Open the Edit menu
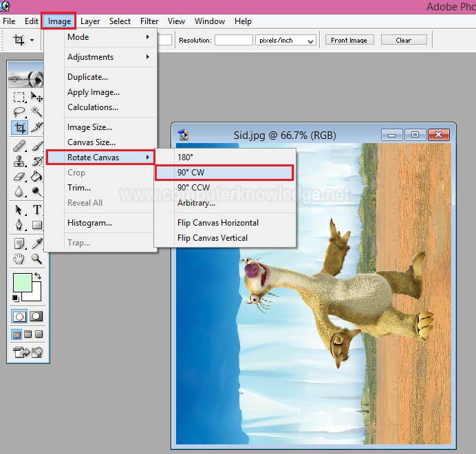Screen dimensions: 476x454 coord(32,21)
